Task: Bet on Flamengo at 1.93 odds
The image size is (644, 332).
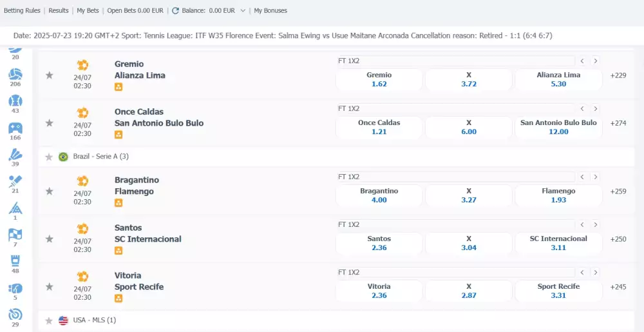Action: pos(558,195)
